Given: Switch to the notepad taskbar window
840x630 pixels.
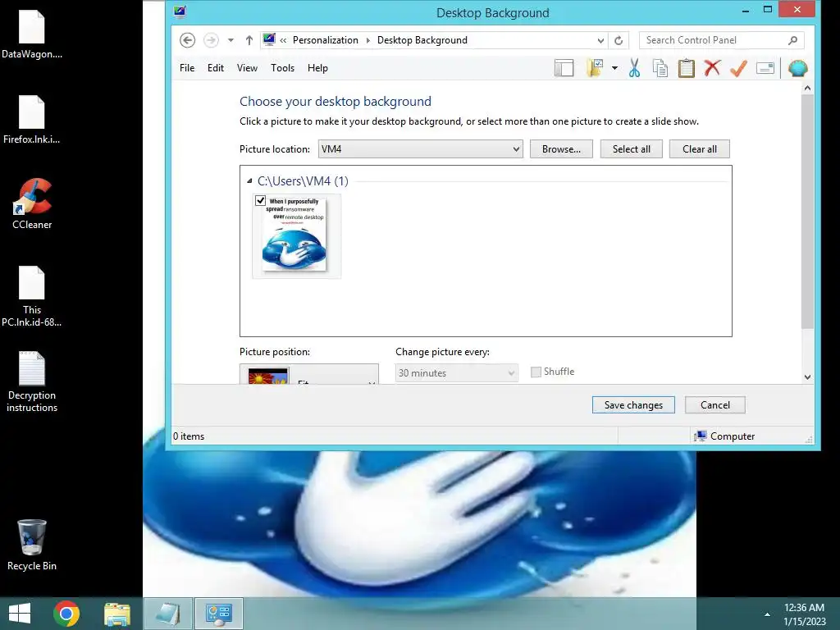Looking at the screenshot, I should point(168,614).
